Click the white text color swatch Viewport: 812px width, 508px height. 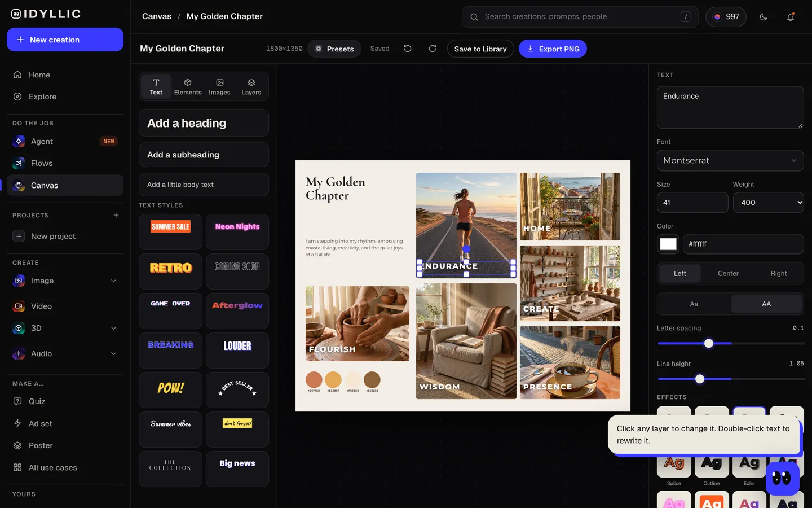pos(668,244)
